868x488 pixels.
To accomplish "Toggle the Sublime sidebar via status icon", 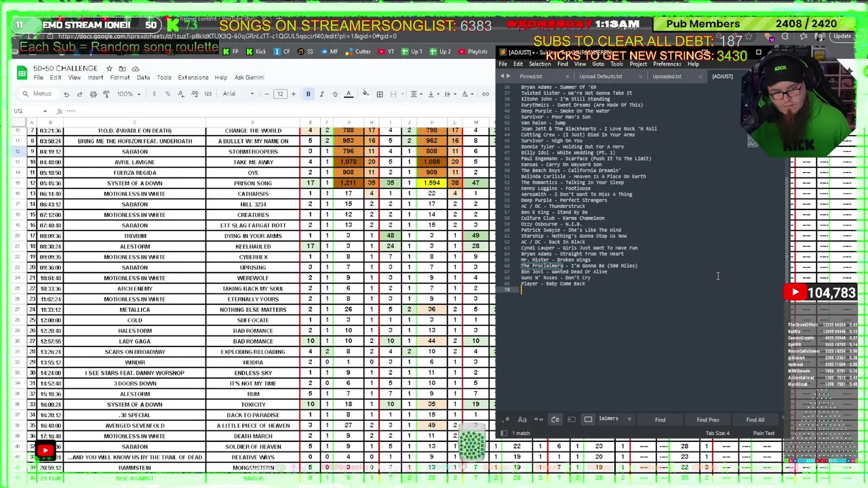I will pyautogui.click(x=504, y=433).
